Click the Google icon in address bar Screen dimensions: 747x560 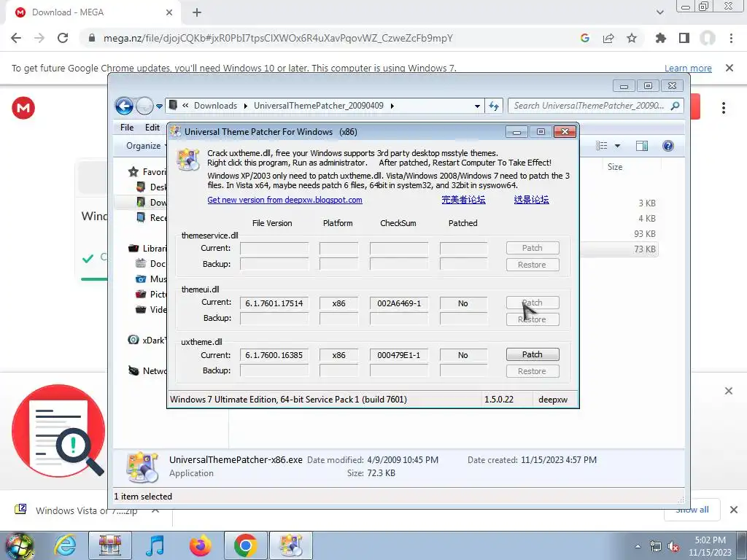click(x=585, y=38)
